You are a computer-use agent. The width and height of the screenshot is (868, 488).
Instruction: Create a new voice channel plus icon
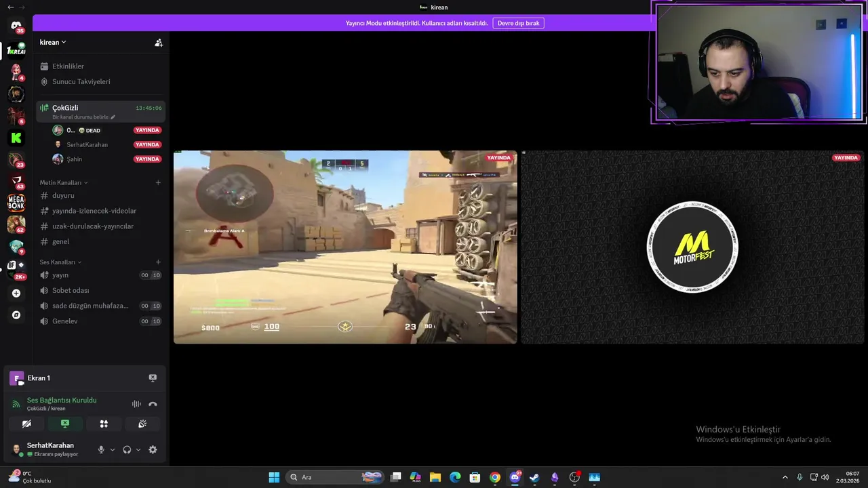(158, 262)
